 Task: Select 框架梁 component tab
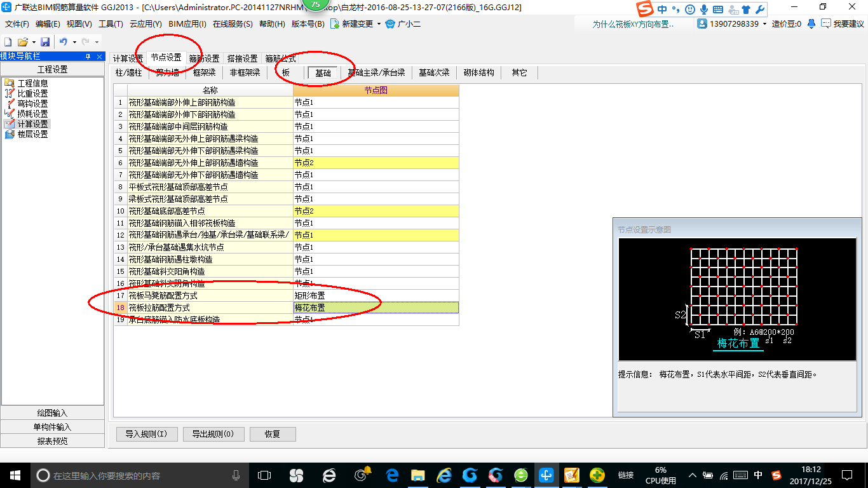[x=205, y=72]
